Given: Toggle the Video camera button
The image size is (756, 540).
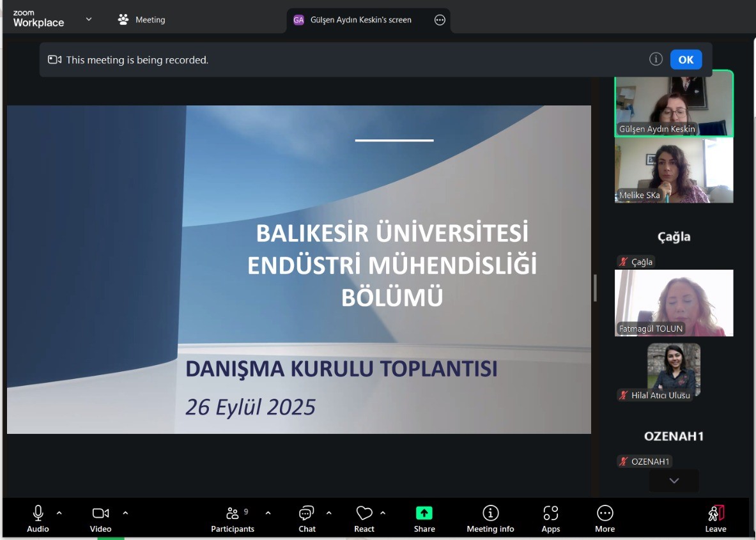Looking at the screenshot, I should click(100, 519).
